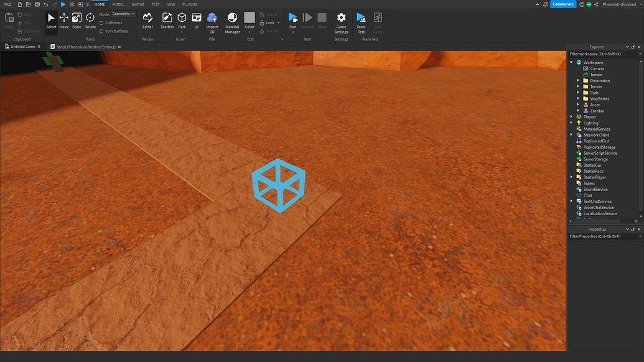Expand the Zombie model

click(x=578, y=111)
